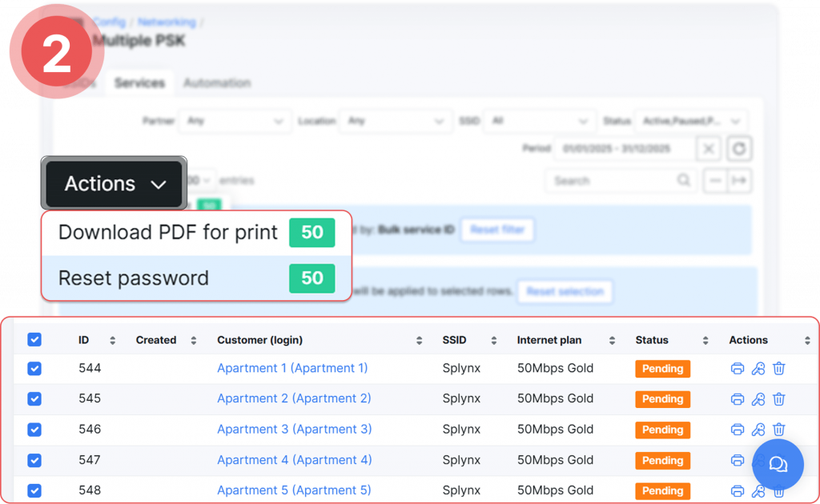Expand the Location filter dropdown
The width and height of the screenshot is (820, 504).
(x=395, y=121)
